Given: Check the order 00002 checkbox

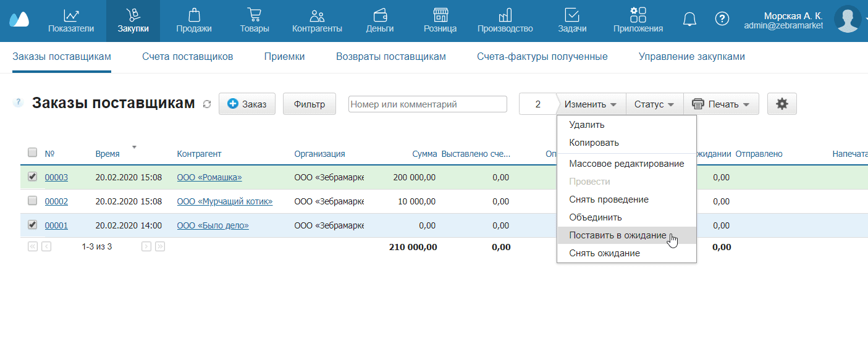Looking at the screenshot, I should [33, 201].
